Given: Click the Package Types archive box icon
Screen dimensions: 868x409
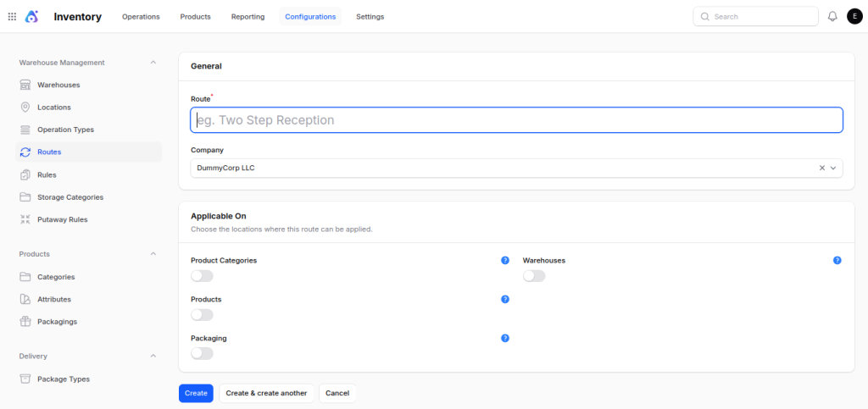Looking at the screenshot, I should click(x=25, y=379).
